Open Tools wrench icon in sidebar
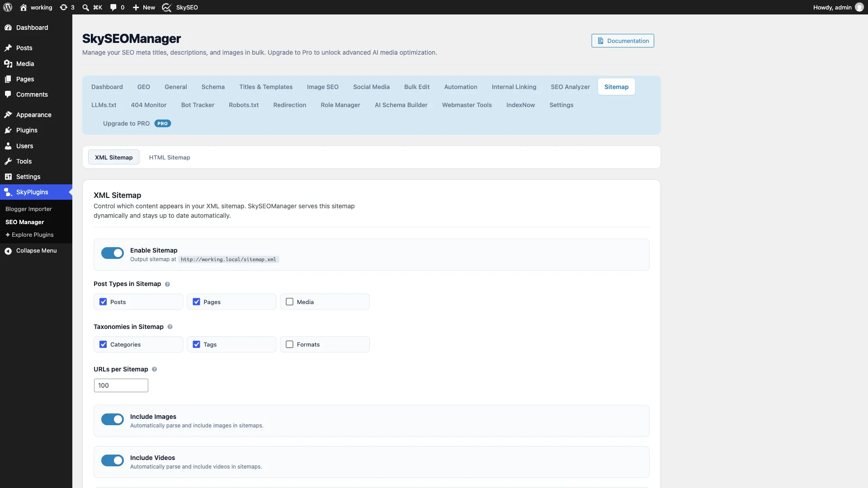Image resolution: width=868 pixels, height=488 pixels. (8, 161)
